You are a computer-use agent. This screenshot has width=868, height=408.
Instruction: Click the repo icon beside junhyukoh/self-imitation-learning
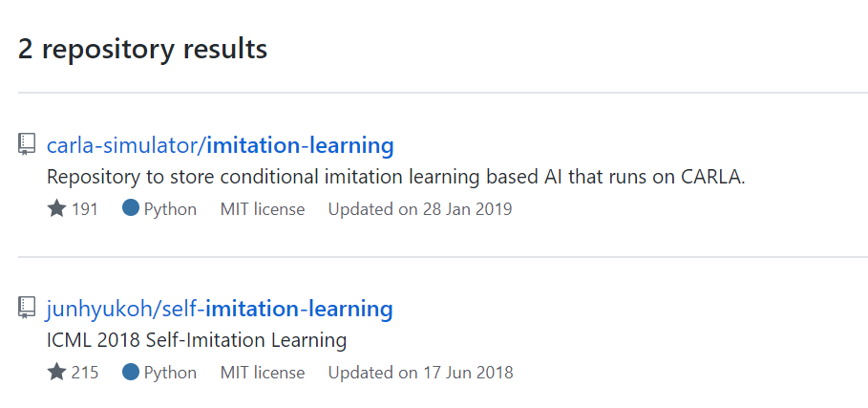pyautogui.click(x=27, y=309)
